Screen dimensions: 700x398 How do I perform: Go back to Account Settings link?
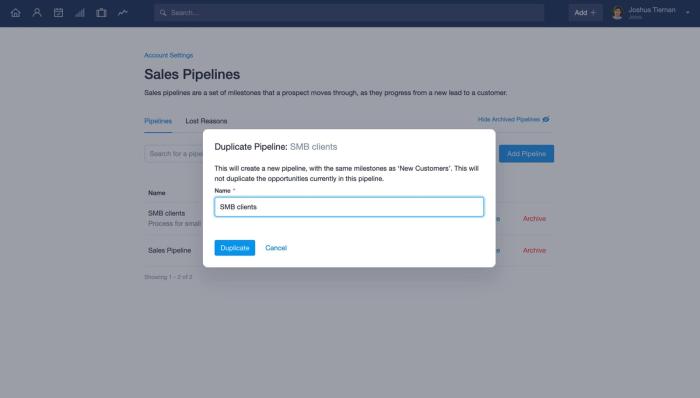[169, 55]
